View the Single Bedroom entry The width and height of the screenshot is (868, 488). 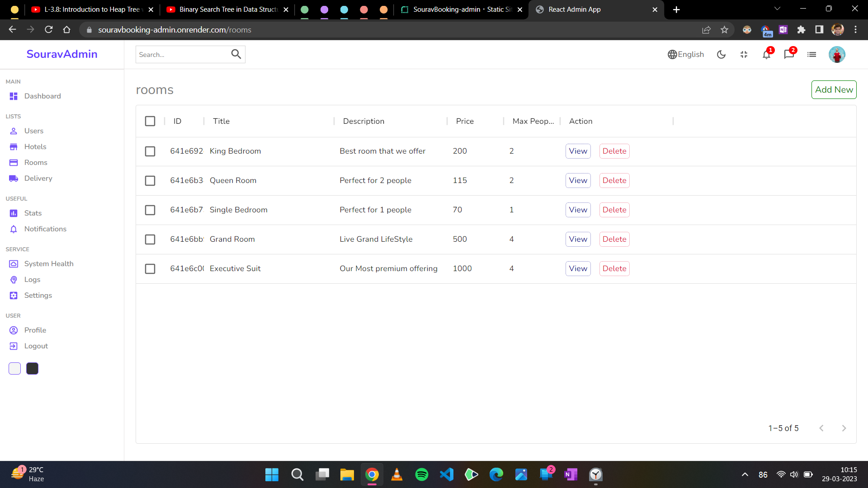pyautogui.click(x=578, y=210)
